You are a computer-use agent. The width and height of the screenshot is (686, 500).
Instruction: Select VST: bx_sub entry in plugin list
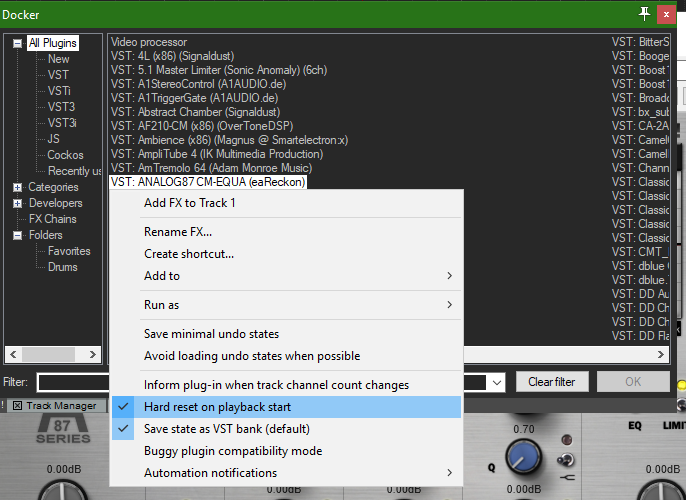640,112
